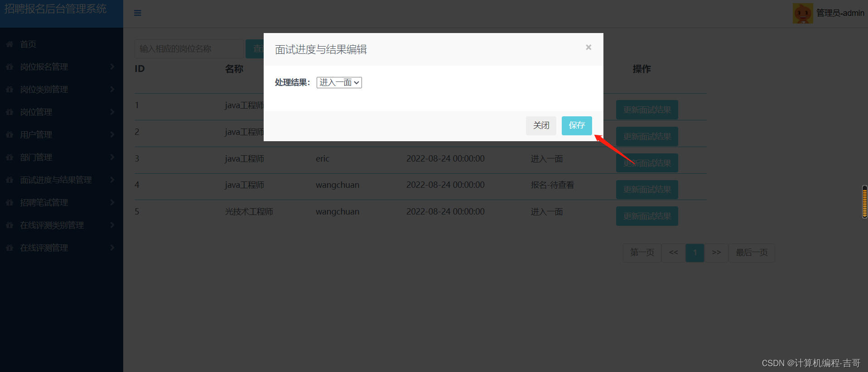The width and height of the screenshot is (868, 372).
Task: Select 光技术工程师 in row 5
Action: pos(249,212)
